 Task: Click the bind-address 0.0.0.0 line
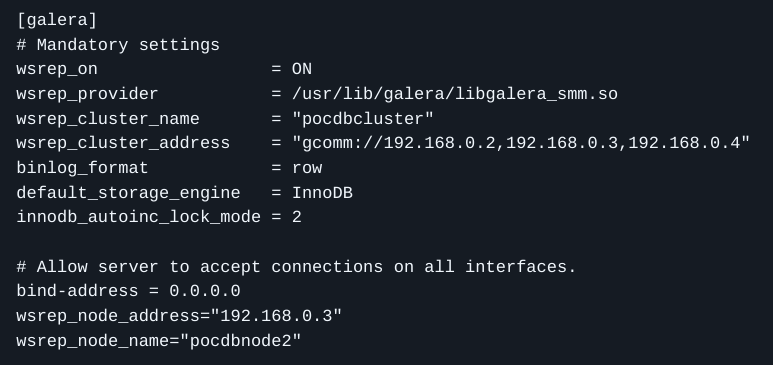tap(128, 291)
